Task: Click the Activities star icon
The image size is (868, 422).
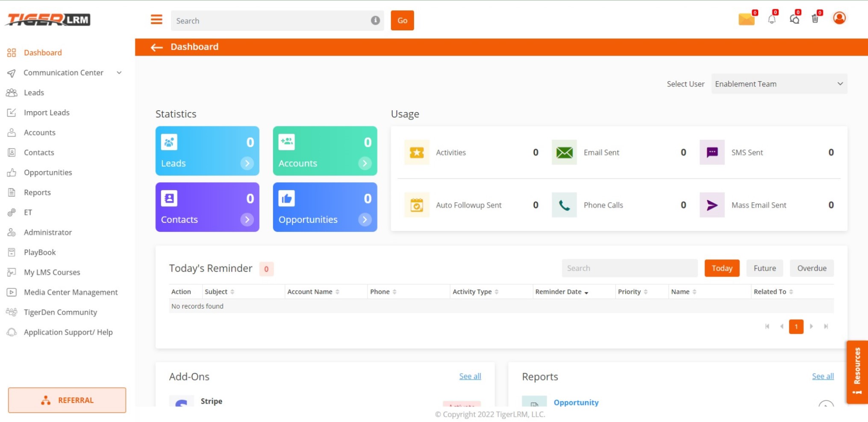Action: pos(417,152)
